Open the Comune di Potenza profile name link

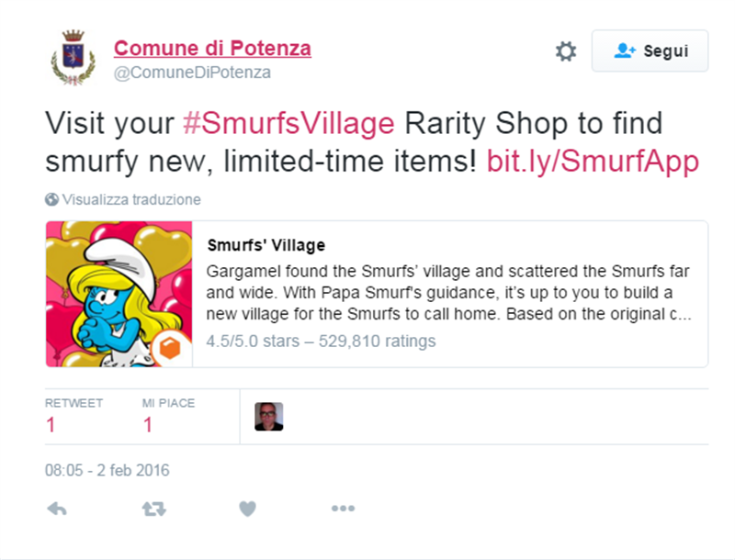pos(212,49)
